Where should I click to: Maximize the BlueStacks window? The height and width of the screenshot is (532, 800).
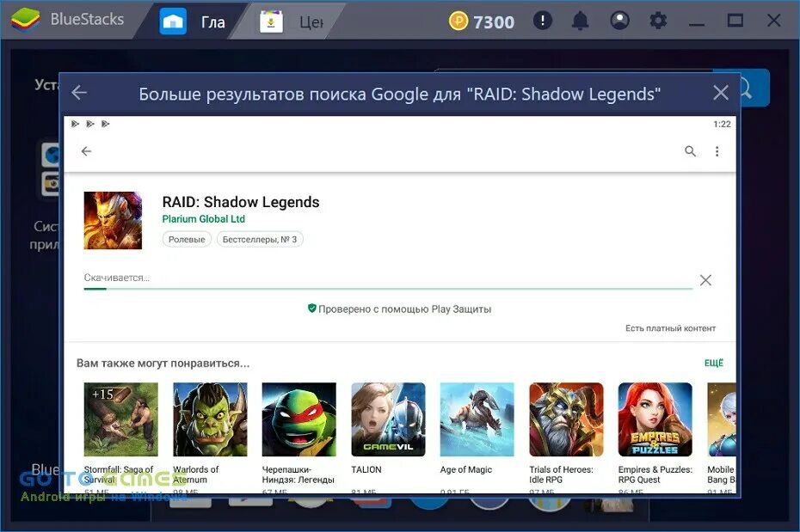click(x=735, y=21)
